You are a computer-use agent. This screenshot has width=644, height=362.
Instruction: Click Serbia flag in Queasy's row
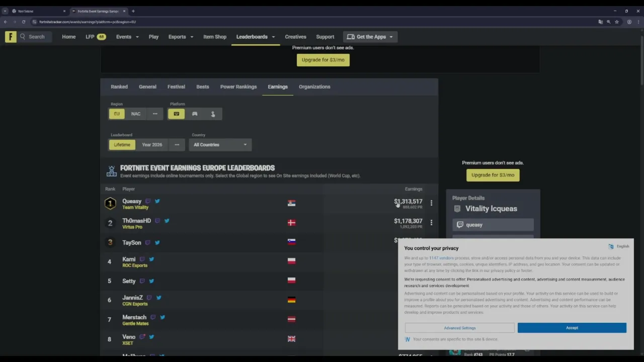pos(291,203)
